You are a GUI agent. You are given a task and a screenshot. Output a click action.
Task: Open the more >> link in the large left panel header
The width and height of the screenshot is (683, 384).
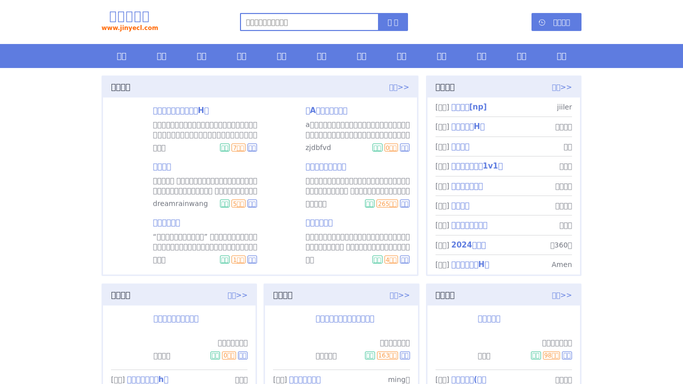399,88
